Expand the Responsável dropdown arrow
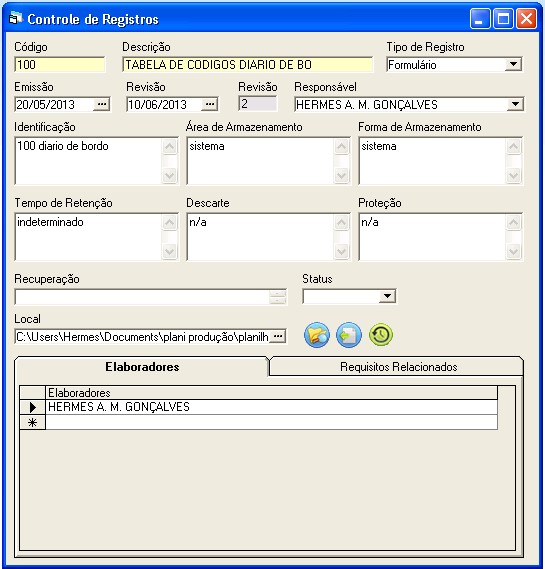545x569 pixels. (515, 105)
